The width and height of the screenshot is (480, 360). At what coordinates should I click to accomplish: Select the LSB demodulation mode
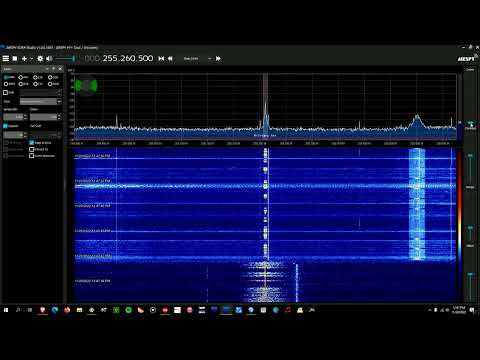click(38, 77)
